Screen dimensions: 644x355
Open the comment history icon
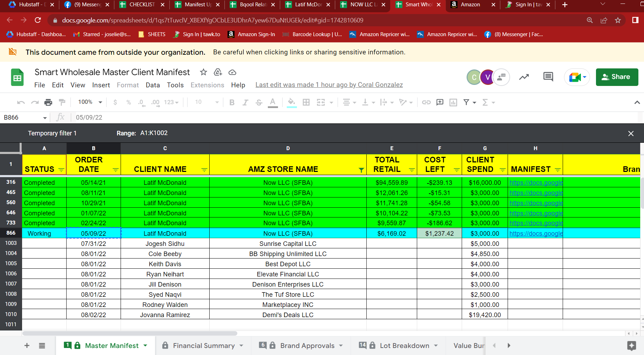point(548,77)
